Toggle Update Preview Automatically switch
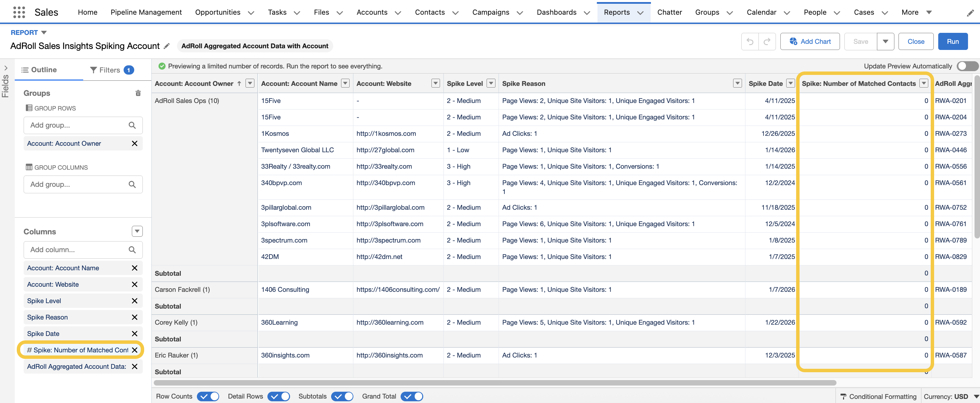 967,66
